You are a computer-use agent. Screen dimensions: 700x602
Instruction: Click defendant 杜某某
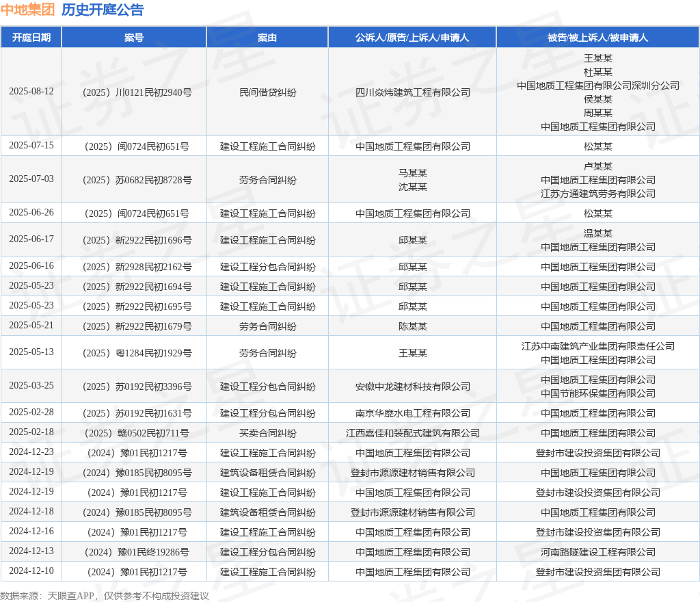coord(597,72)
